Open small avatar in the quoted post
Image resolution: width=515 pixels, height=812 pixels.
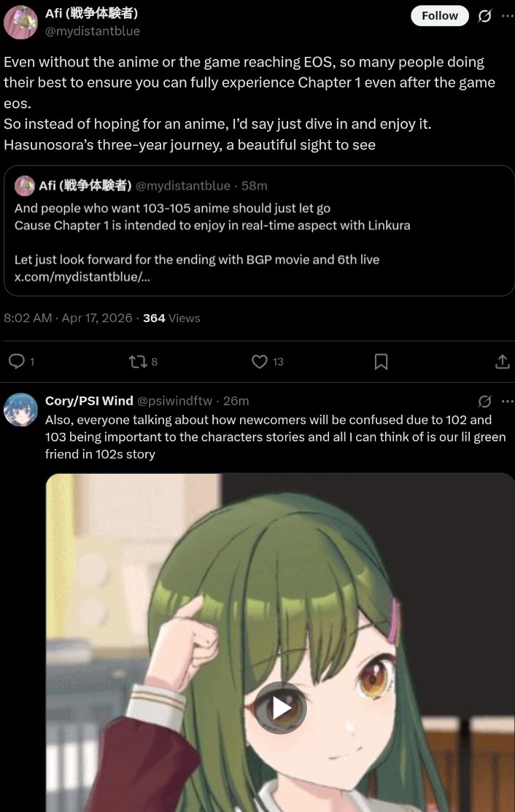24,185
